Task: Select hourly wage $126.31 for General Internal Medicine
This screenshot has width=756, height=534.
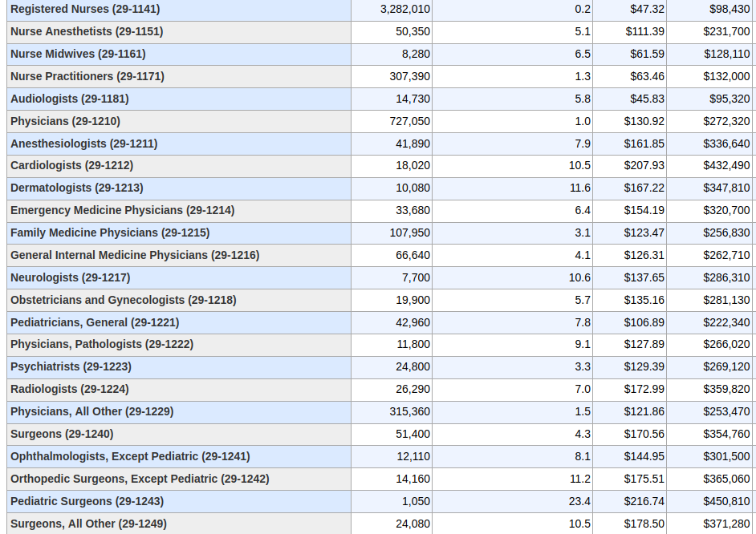Action: (x=644, y=255)
